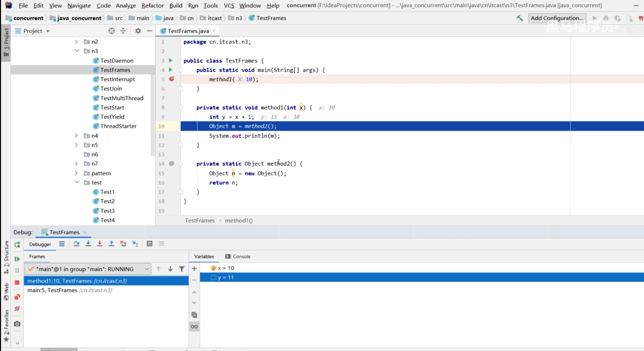The height and width of the screenshot is (351, 644).
Task: Click the Force Step Into red arrow
Action: click(x=100, y=244)
